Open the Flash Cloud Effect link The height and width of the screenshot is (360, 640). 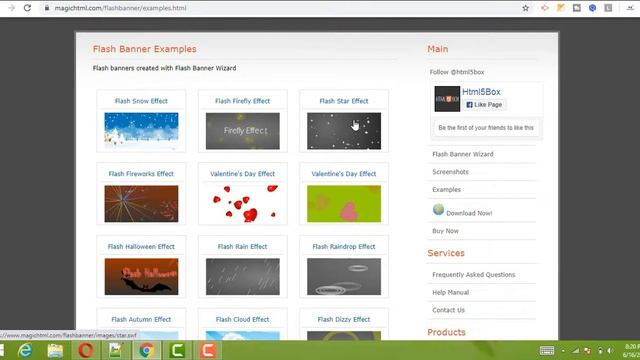(x=242, y=319)
